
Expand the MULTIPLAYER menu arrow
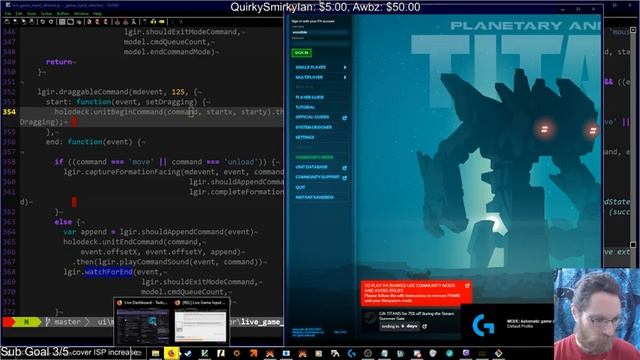click(345, 77)
